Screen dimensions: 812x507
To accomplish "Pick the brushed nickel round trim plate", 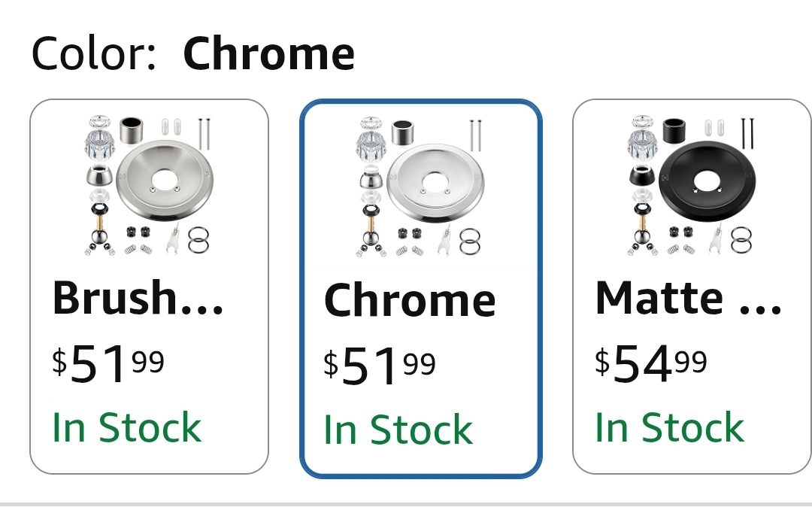I will (x=165, y=181).
